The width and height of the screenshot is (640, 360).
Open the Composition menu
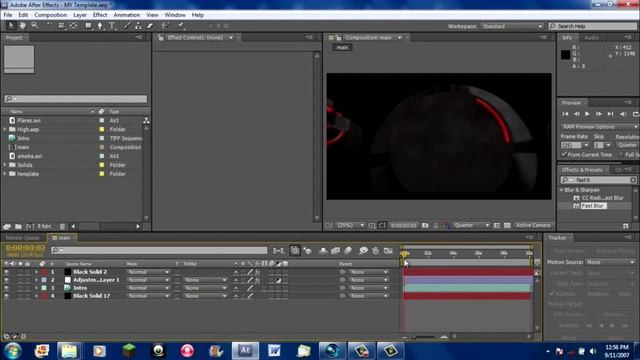click(x=51, y=15)
